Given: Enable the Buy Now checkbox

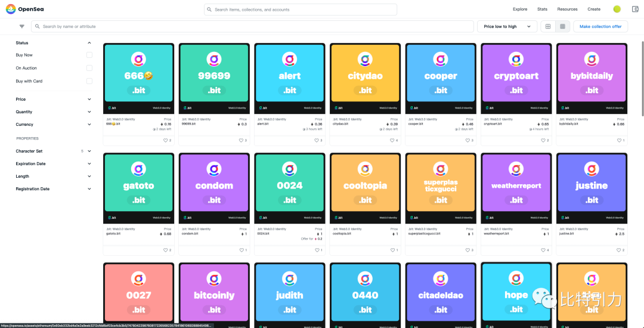Looking at the screenshot, I should point(89,55).
